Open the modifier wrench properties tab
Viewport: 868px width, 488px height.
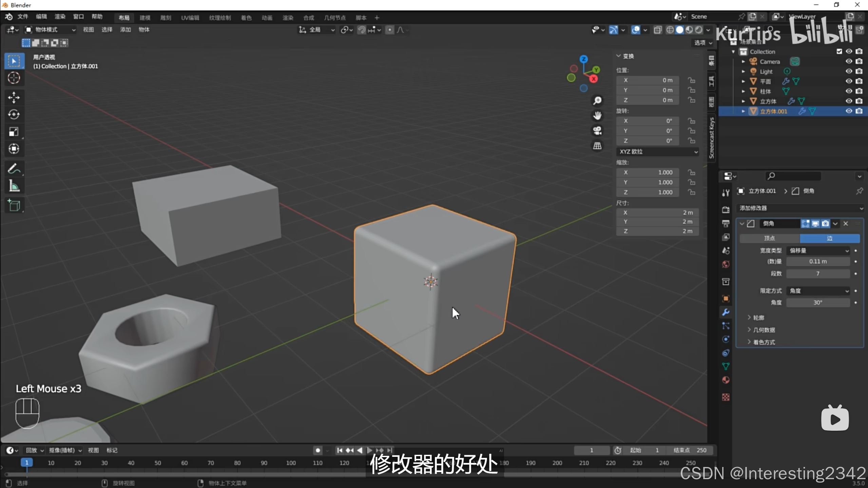[726, 312]
